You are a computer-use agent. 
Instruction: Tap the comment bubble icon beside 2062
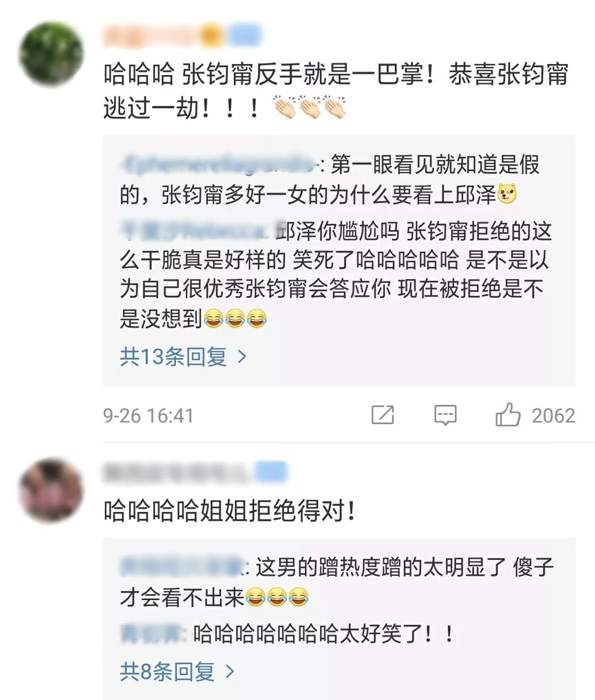click(445, 415)
